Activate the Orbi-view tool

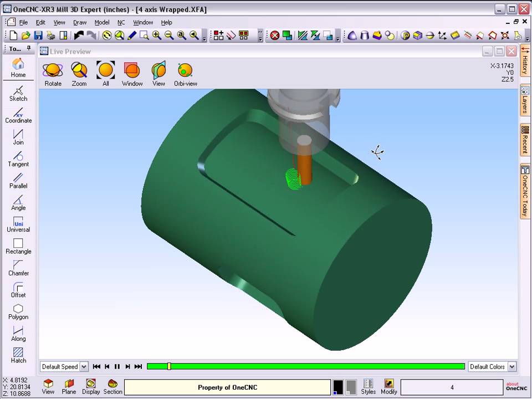(185, 74)
